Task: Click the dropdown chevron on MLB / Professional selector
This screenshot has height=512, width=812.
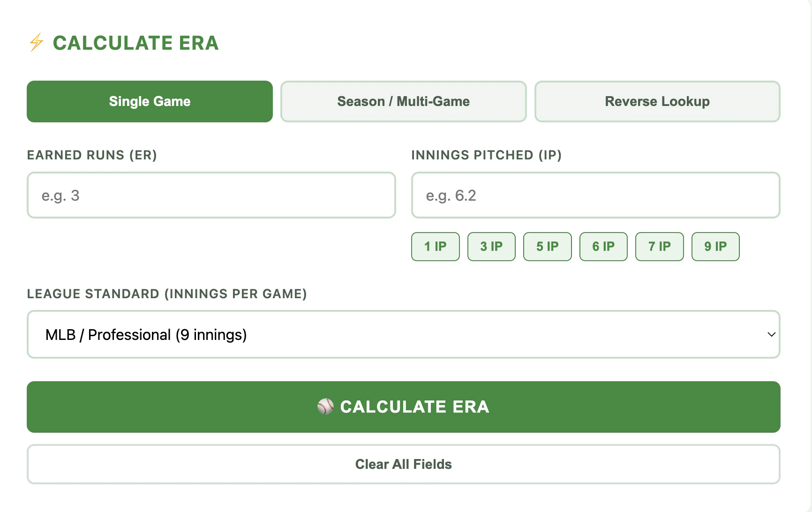Action: pyautogui.click(x=770, y=334)
